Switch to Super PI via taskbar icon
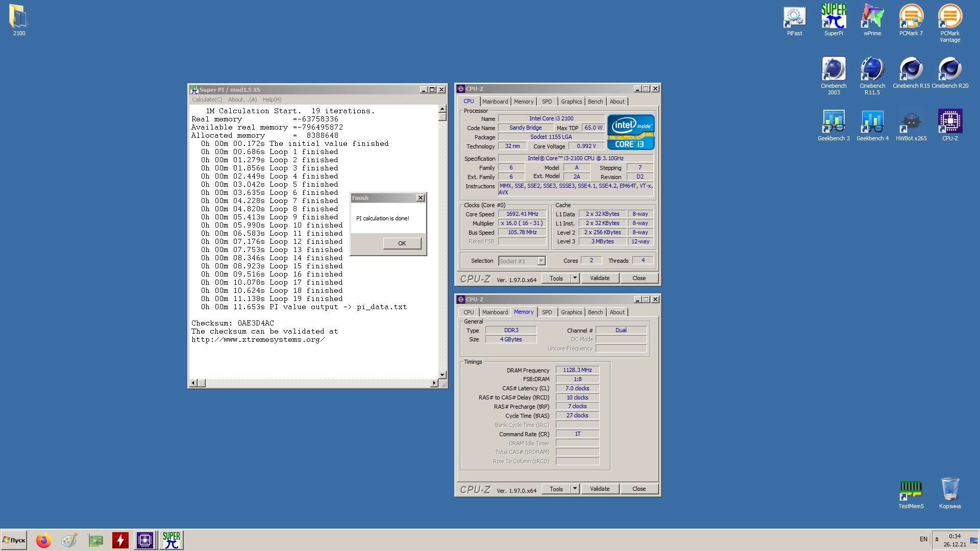Viewport: 980px width, 551px height. pyautogui.click(x=171, y=540)
